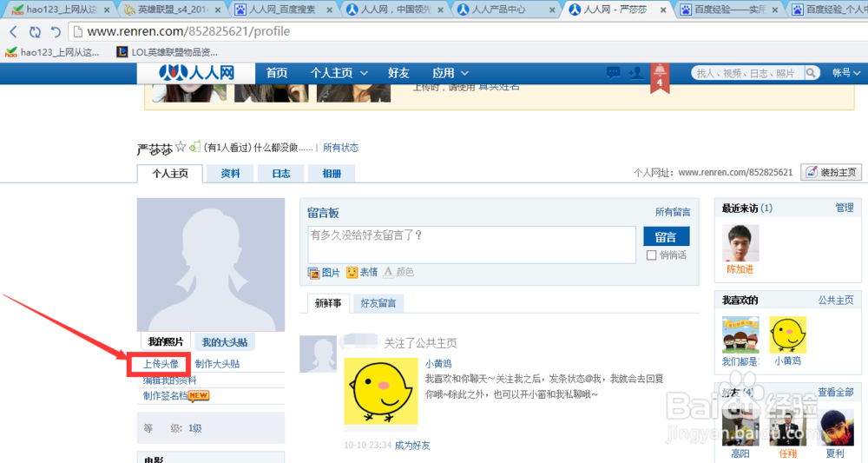Click 管理 in recent visitors panel
The width and height of the screenshot is (868, 463).
tap(845, 208)
